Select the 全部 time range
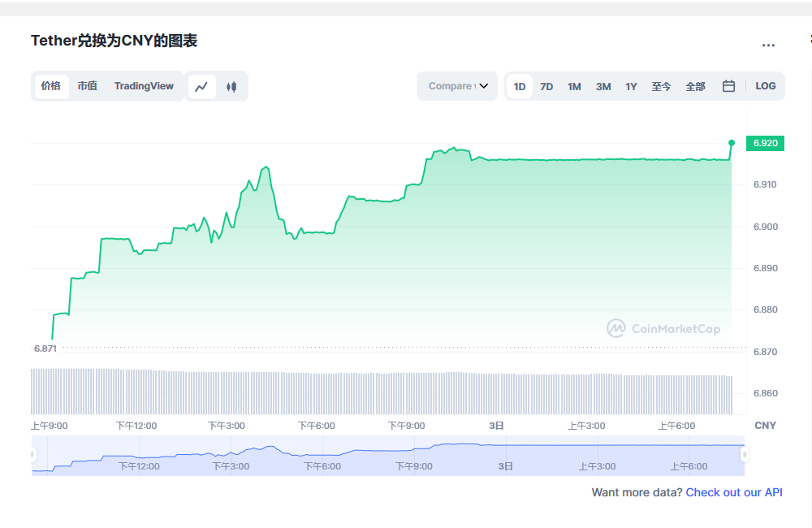The image size is (812, 528). coord(695,87)
